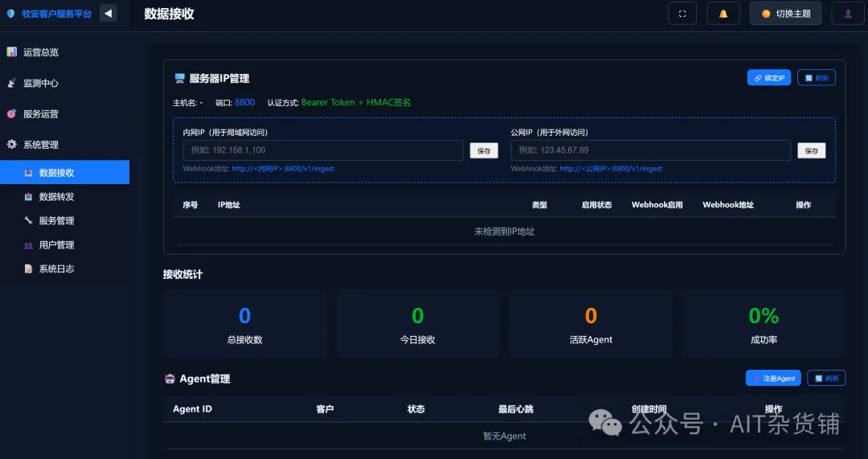The image size is (868, 459).
Task: Click the 服务运营 target icon
Action: click(x=11, y=114)
